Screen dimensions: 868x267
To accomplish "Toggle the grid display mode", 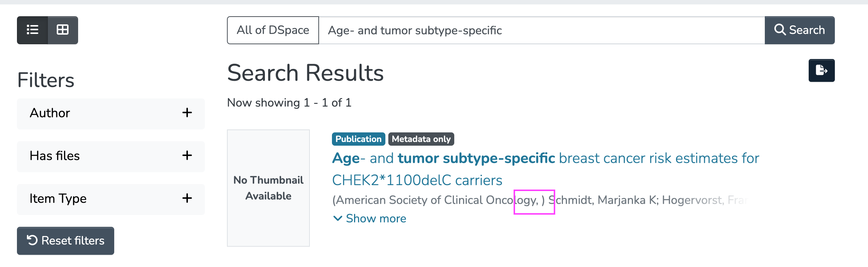I will click(x=62, y=30).
